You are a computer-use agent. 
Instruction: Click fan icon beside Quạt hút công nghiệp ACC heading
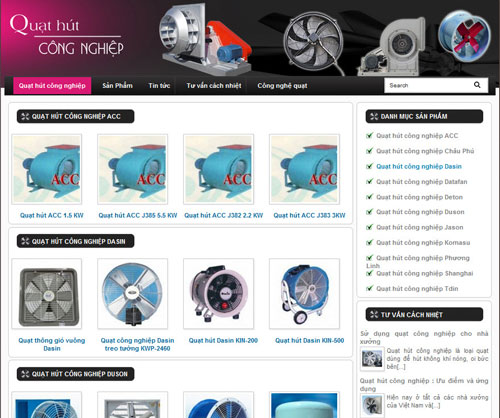click(x=25, y=116)
